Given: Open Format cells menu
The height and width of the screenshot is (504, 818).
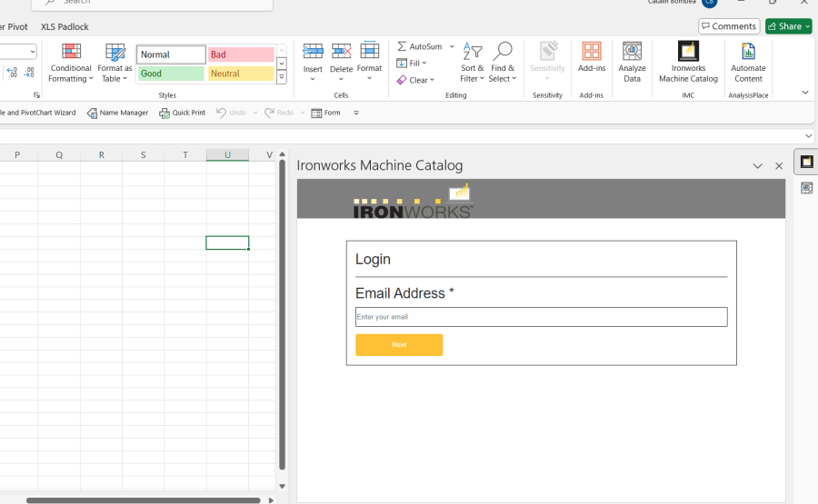Looking at the screenshot, I should coord(369,62).
